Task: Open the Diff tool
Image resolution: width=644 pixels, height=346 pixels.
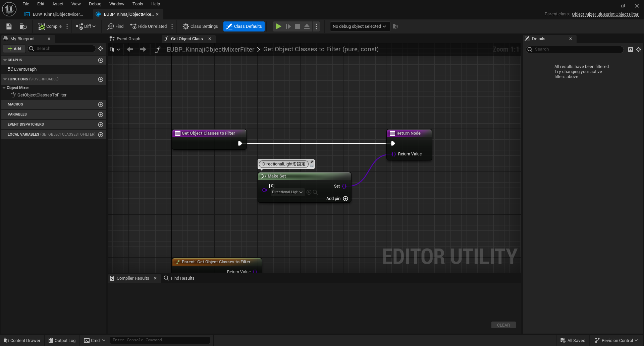Action: 86,26
